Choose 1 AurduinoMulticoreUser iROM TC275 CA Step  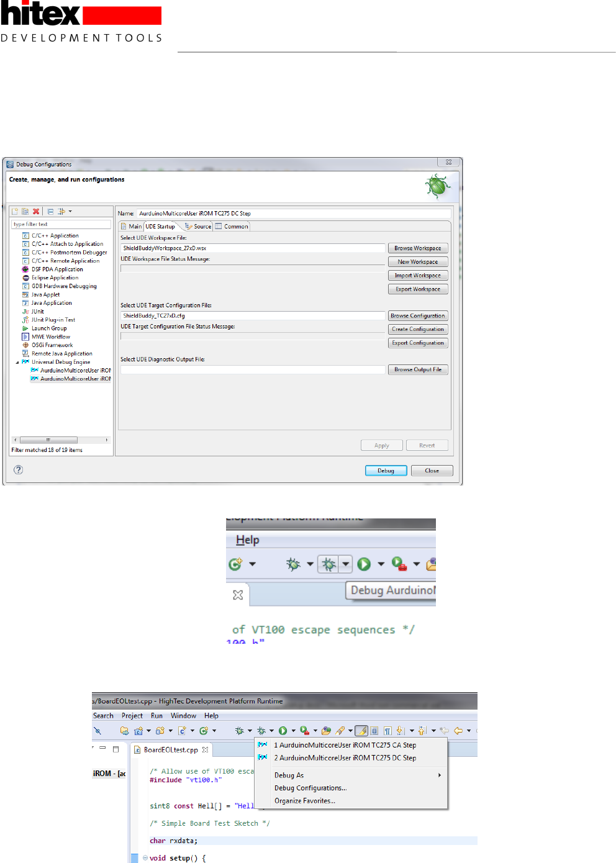pyautogui.click(x=351, y=745)
